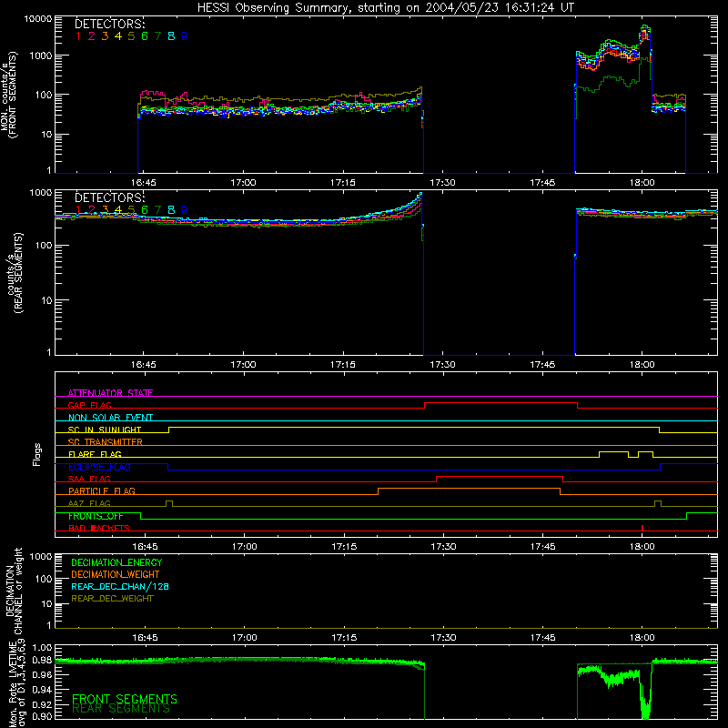Click the ATTENUATOR_STATE flag label

tap(110, 393)
